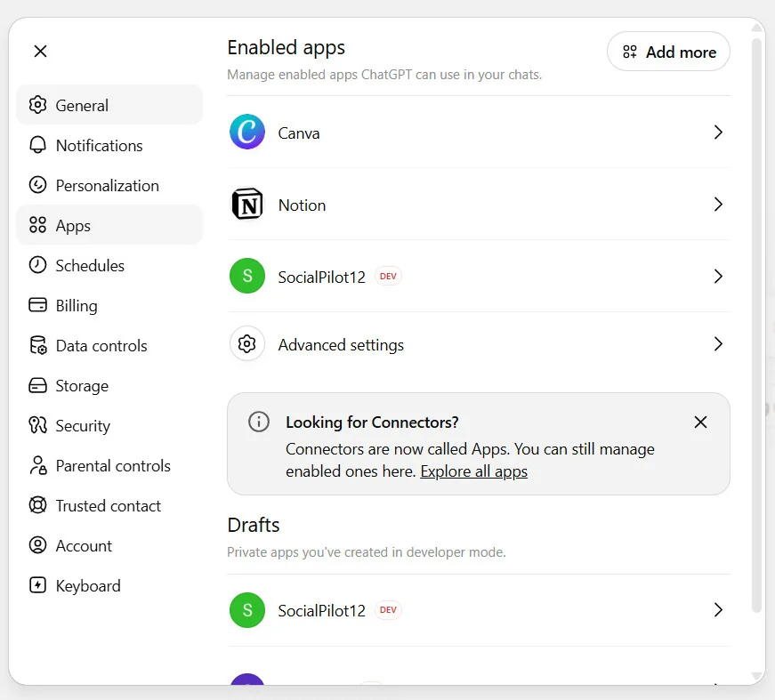Click the Notion app logo

(x=247, y=204)
